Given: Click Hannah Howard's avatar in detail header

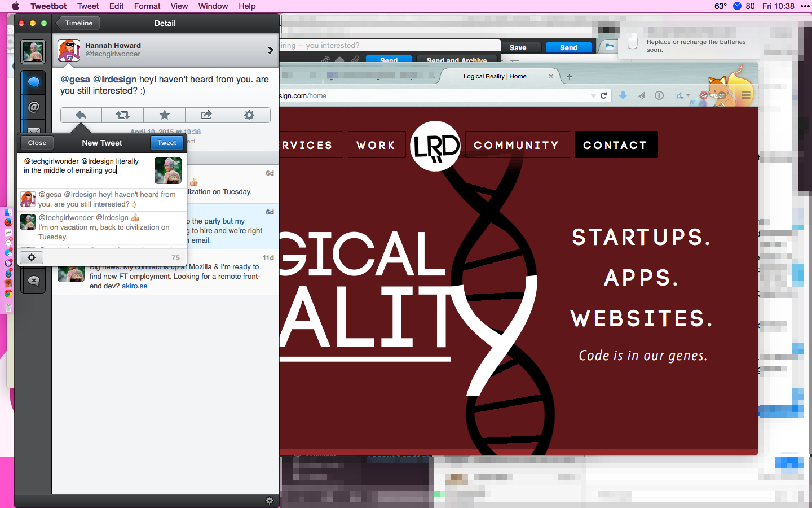Looking at the screenshot, I should click(x=69, y=50).
